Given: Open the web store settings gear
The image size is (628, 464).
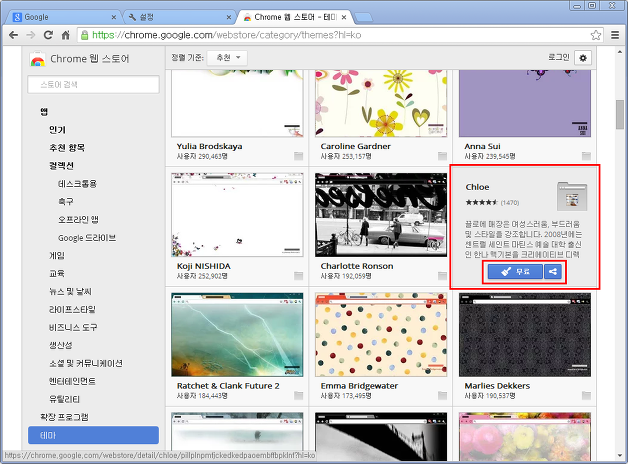Looking at the screenshot, I should [583, 58].
